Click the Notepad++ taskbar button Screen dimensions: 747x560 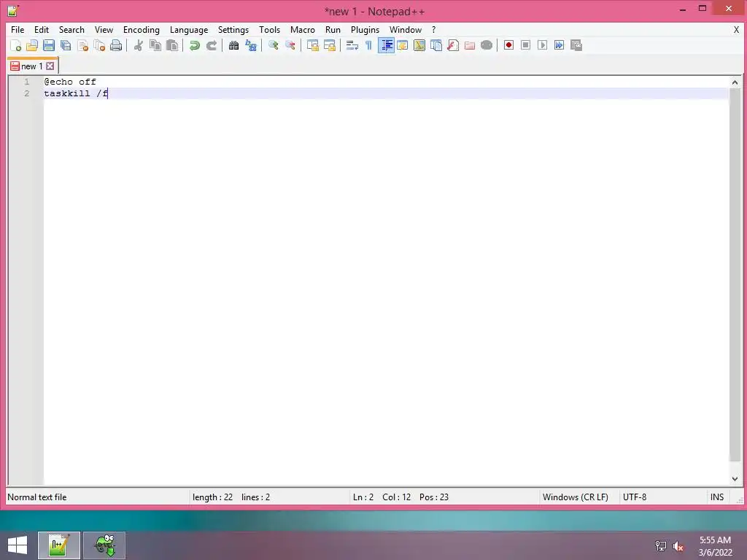(x=59, y=545)
